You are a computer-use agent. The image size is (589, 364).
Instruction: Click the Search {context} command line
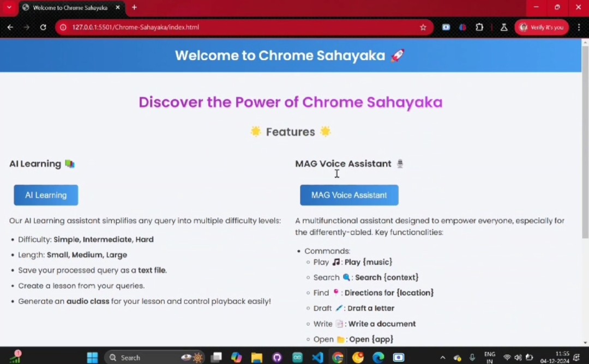pyautogui.click(x=366, y=277)
